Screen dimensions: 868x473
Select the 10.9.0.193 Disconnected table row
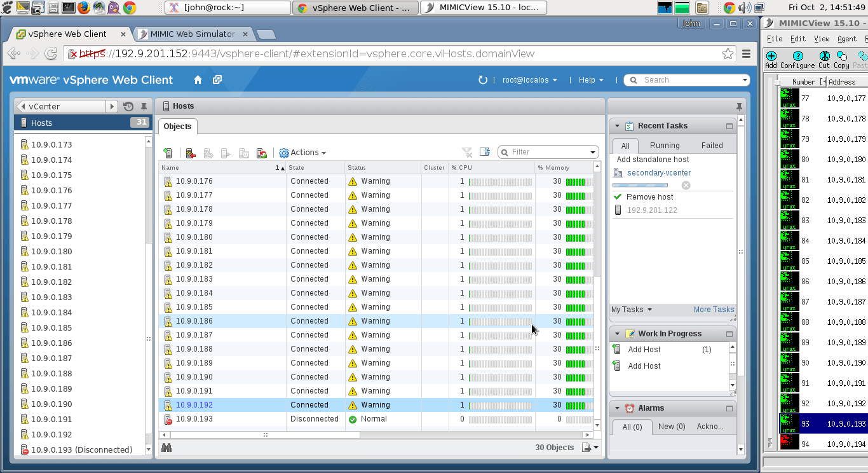[x=376, y=419]
